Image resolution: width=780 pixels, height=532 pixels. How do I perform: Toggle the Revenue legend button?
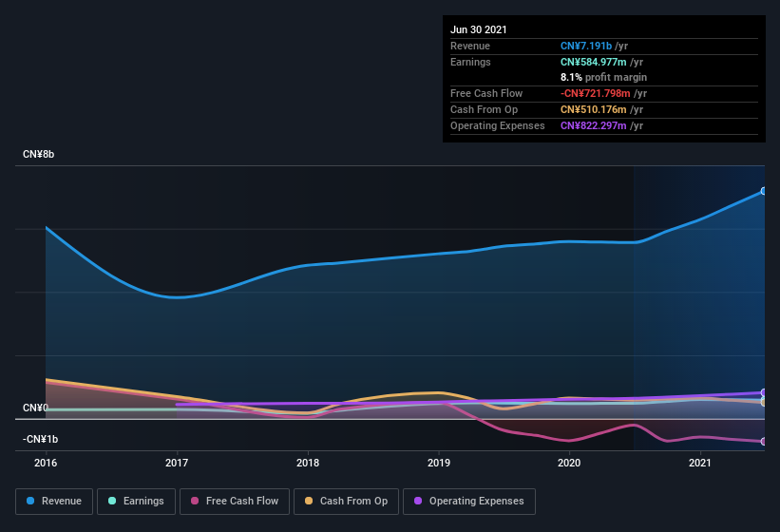click(x=54, y=502)
